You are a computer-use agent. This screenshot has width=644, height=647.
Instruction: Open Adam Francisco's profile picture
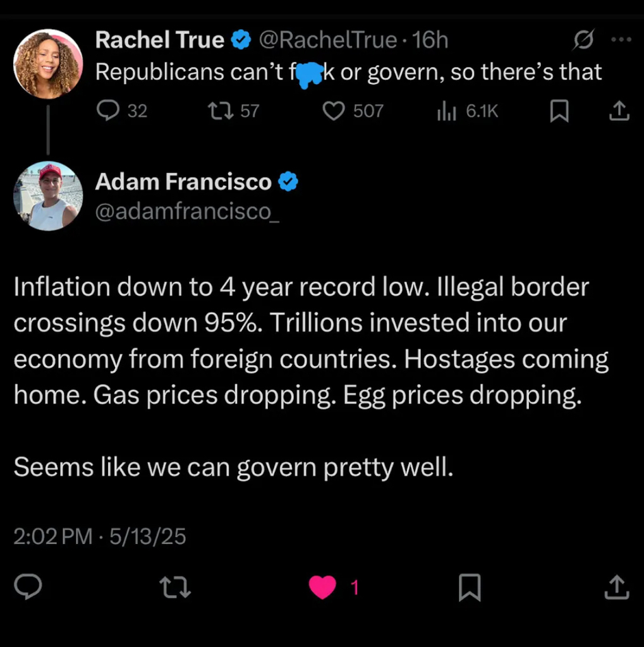point(48,196)
